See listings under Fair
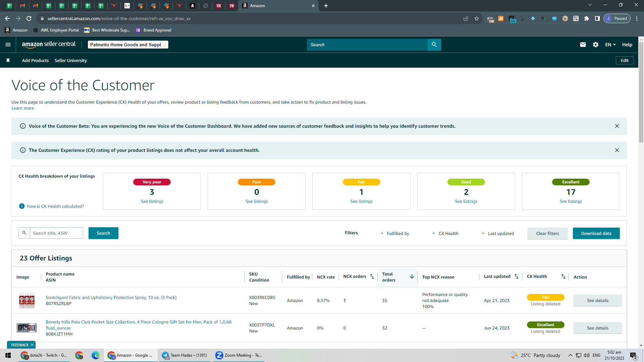The image size is (644, 362). (x=361, y=201)
